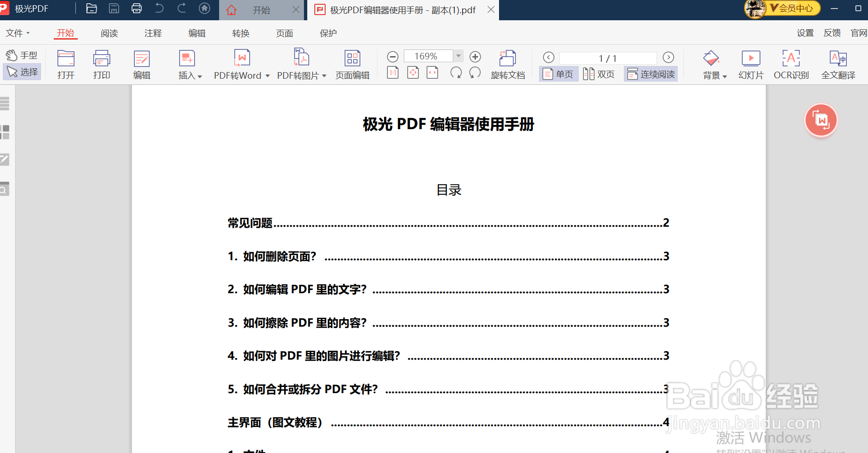This screenshot has height=453, width=868.
Task: Click the OCR识别 button
Action: 791,65
